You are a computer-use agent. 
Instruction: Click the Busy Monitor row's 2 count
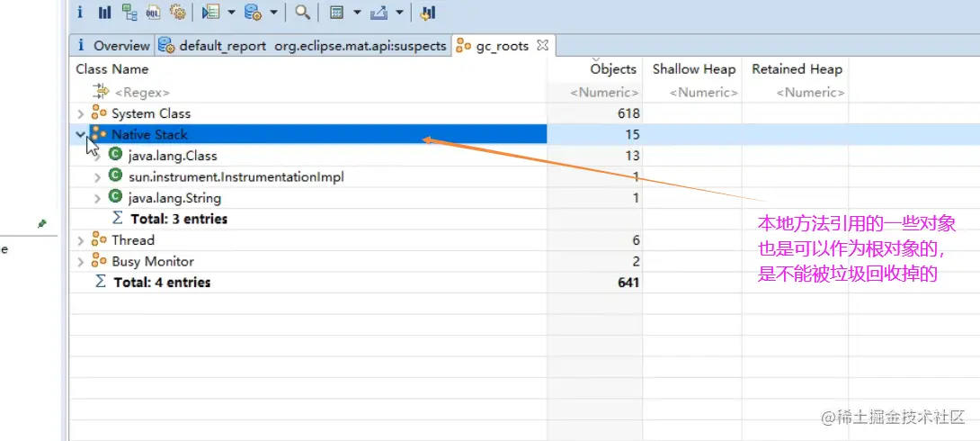[635, 262]
